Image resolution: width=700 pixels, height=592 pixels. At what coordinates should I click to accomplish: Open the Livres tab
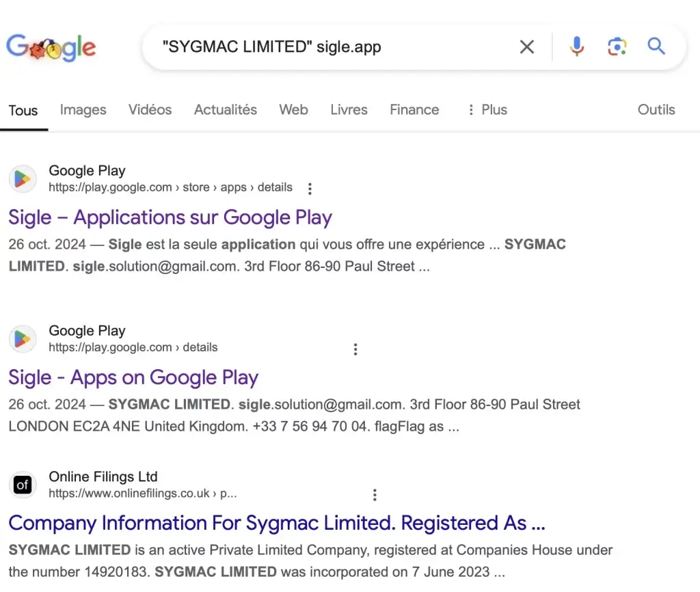click(x=349, y=110)
